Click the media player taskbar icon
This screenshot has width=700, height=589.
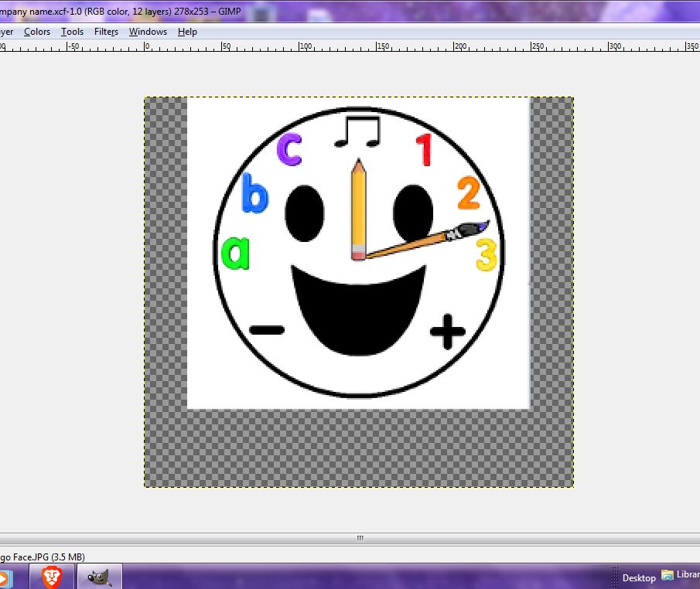coord(5,577)
